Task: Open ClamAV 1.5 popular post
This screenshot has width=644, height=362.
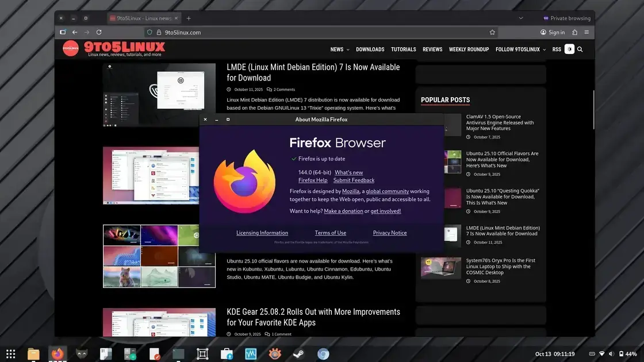Action: (500, 122)
